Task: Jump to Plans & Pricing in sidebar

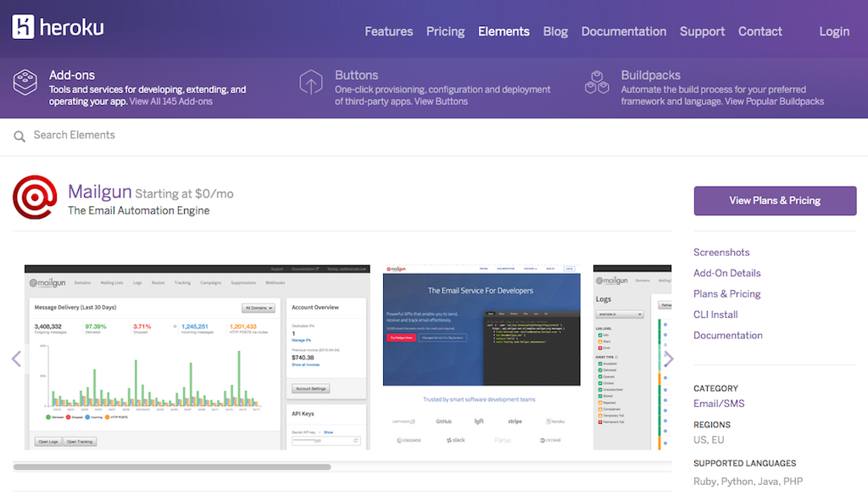Action: click(726, 294)
